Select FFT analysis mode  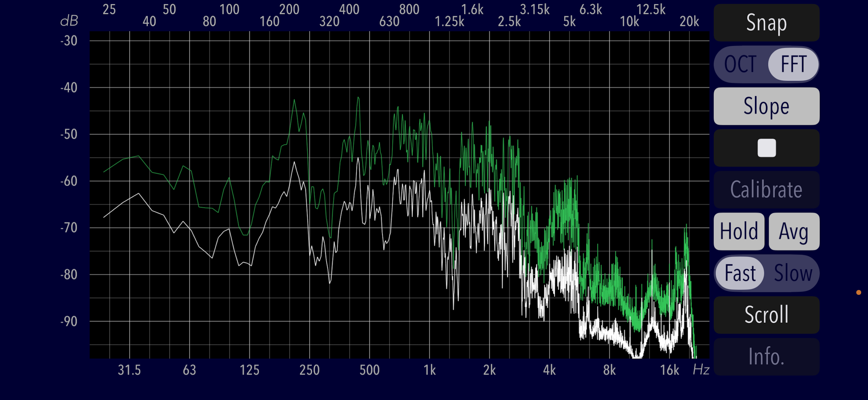(793, 64)
